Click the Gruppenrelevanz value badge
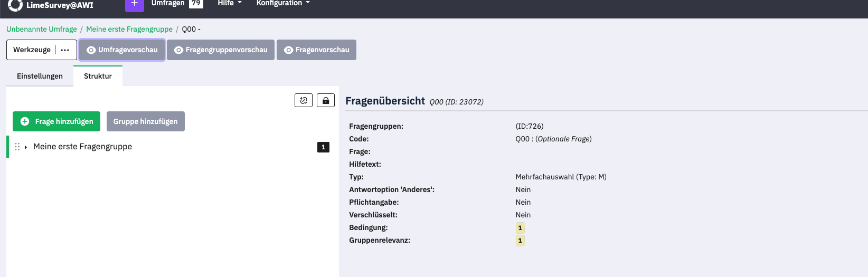Viewport: 868px width, 277px height. (x=520, y=241)
